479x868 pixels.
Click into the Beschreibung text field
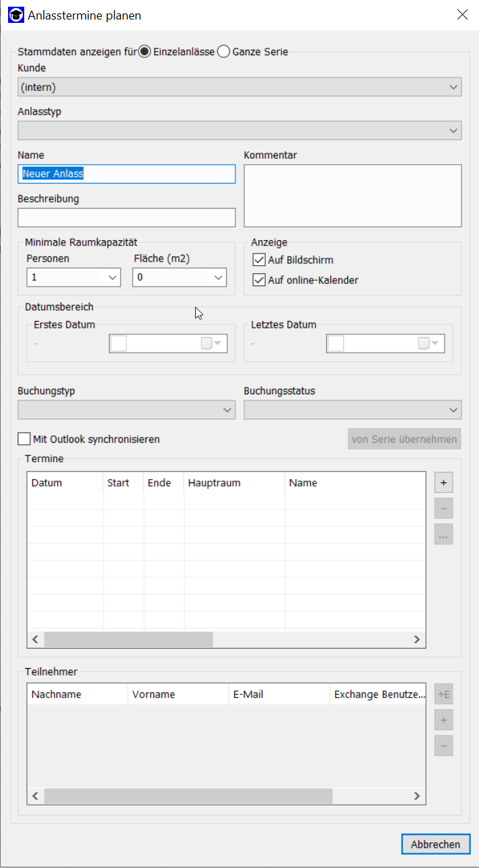[x=126, y=217]
